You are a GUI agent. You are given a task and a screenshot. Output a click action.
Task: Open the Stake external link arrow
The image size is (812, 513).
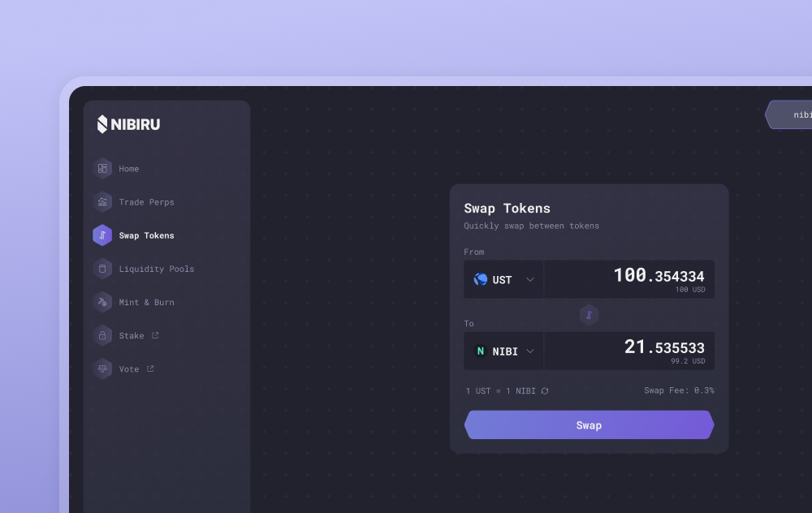pyautogui.click(x=155, y=335)
